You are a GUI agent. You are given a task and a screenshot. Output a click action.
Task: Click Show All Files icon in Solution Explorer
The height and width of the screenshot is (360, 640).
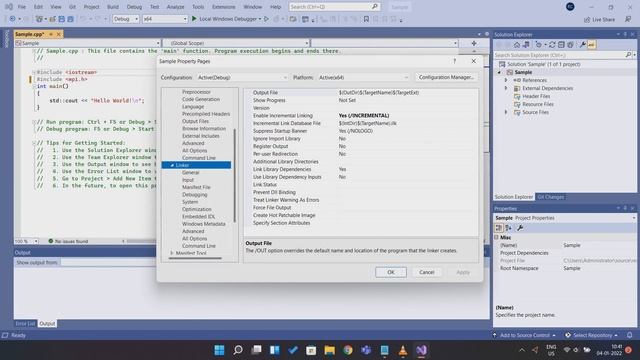570,45
